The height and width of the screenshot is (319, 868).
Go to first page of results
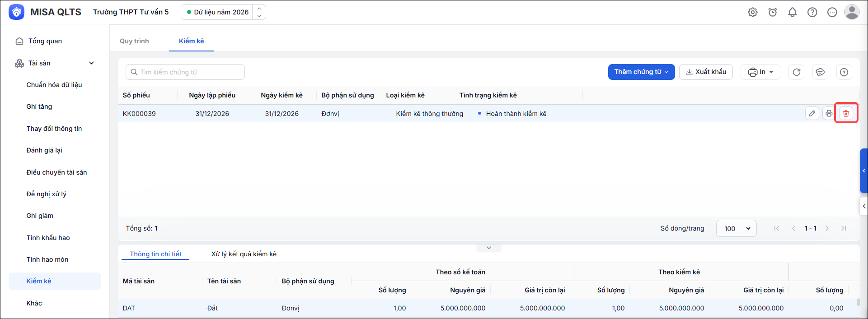pyautogui.click(x=777, y=228)
